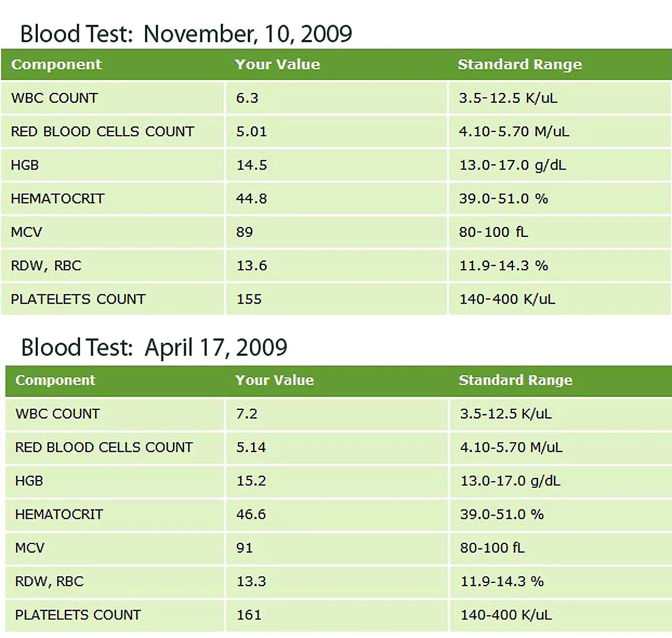
Task: Click the November 10, 2009 blood test heading
Action: pos(186,34)
